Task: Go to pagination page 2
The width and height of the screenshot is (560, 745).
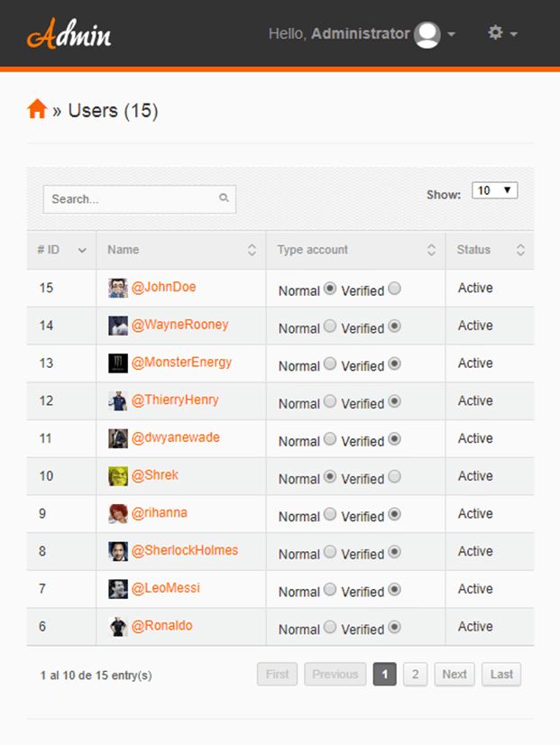Action: 415,675
